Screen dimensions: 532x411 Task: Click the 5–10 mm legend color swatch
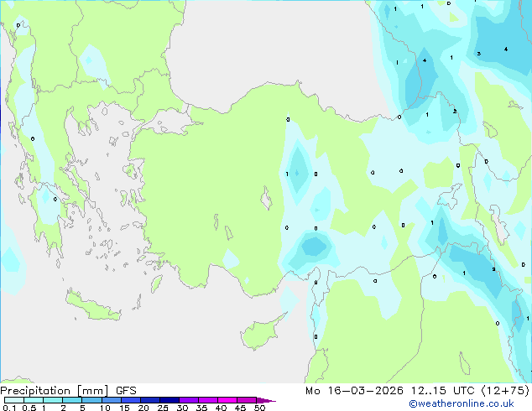91,400
